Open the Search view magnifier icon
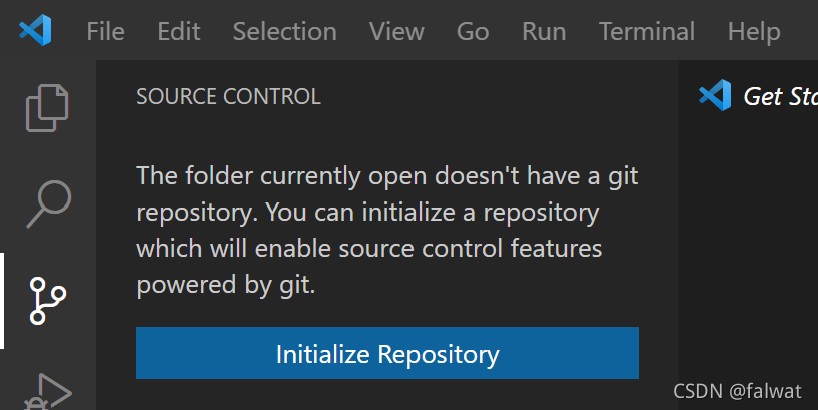This screenshot has width=818, height=410. pos(49,204)
